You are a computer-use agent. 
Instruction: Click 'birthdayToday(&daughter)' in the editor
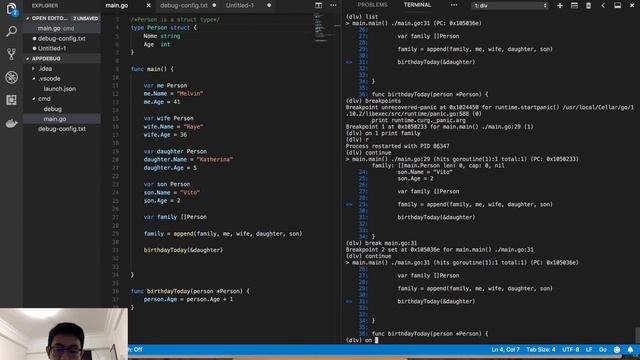point(183,250)
